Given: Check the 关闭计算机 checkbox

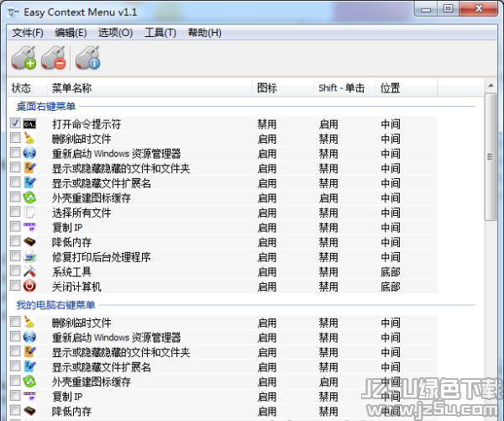Looking at the screenshot, I should 15,286.
